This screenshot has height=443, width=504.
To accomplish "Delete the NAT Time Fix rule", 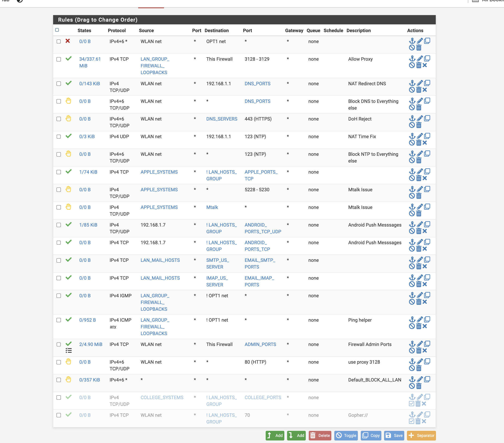I will [x=419, y=143].
